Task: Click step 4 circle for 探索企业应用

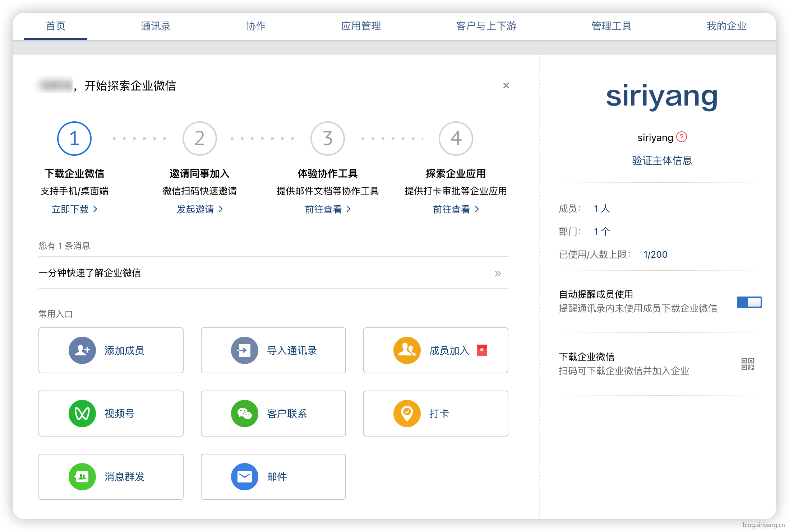Action: [456, 138]
